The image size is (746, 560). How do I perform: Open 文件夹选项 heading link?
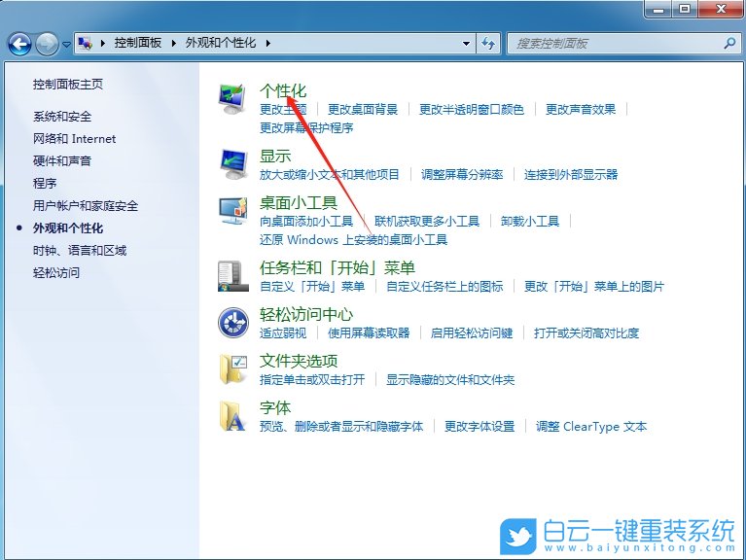[x=299, y=361]
